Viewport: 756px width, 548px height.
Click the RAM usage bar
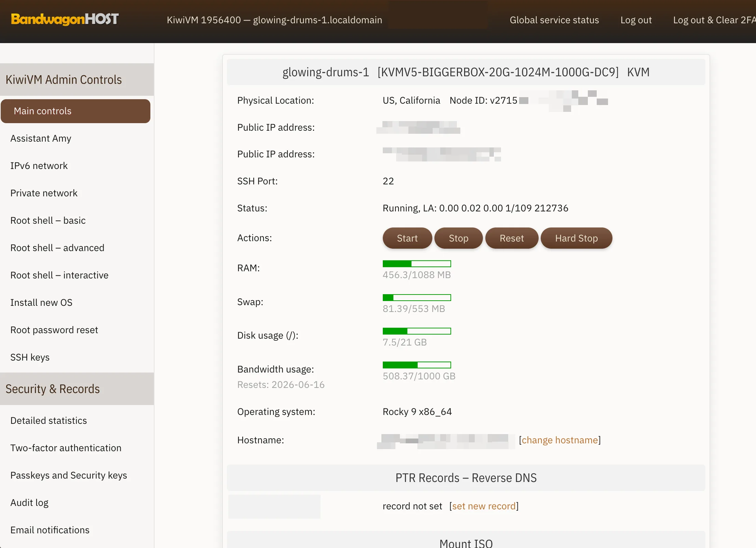[417, 264]
